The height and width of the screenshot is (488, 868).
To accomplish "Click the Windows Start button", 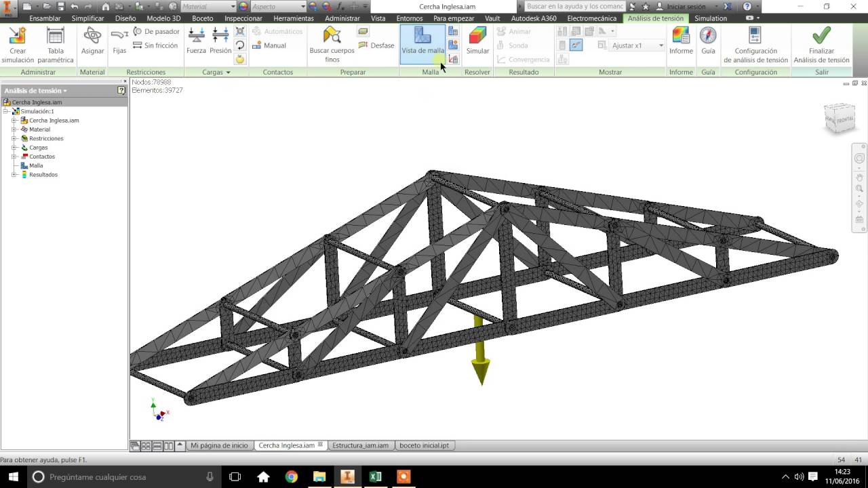I will [x=13, y=476].
